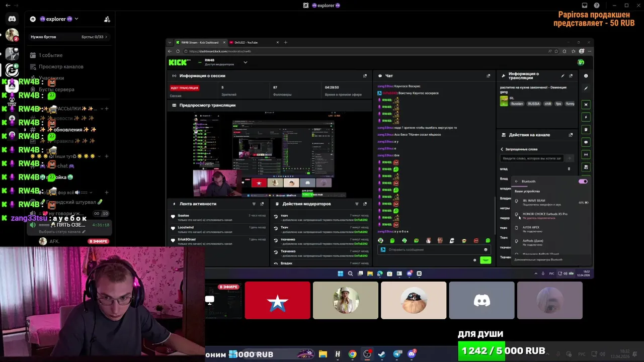Open Search in streamed Windows taskbar
Viewport: 644px width, 362px height.
[351, 274]
